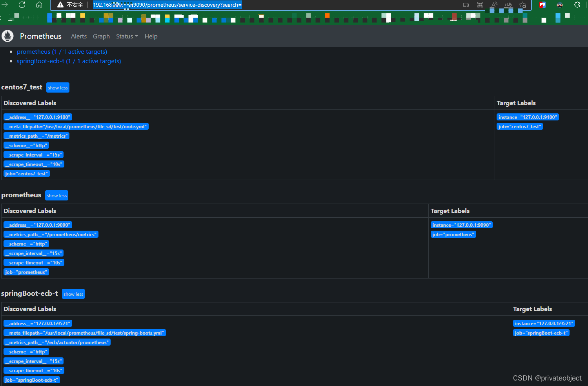Click Target Labels header in prometheus table
588x386 pixels.
coord(450,211)
